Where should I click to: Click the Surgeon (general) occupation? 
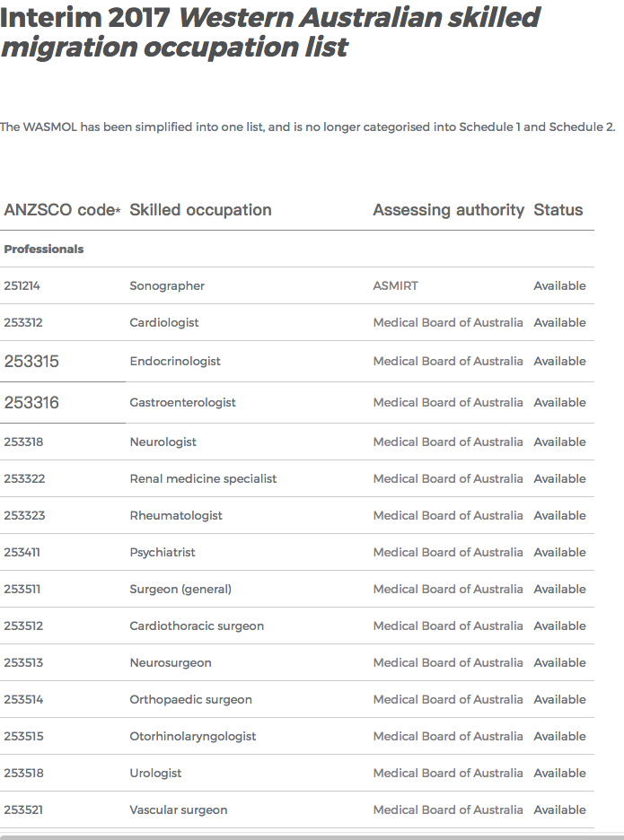pos(180,590)
